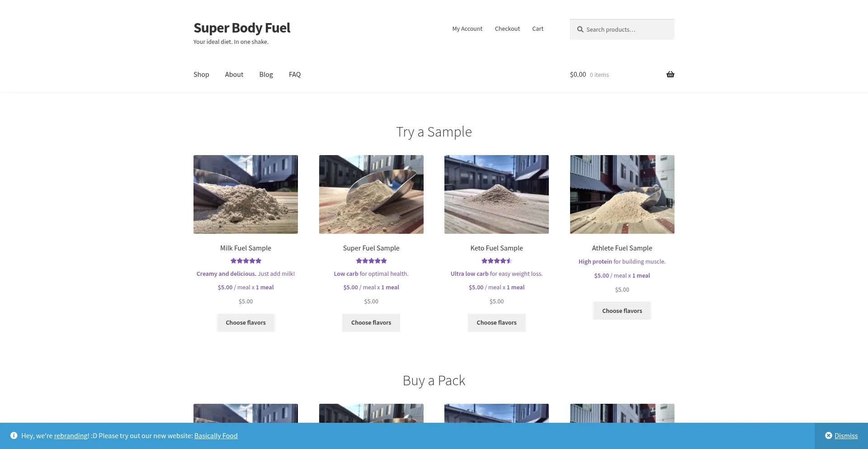This screenshot has height=449, width=868.
Task: Open the Athlete Fuel Sample title
Action: coord(622,248)
